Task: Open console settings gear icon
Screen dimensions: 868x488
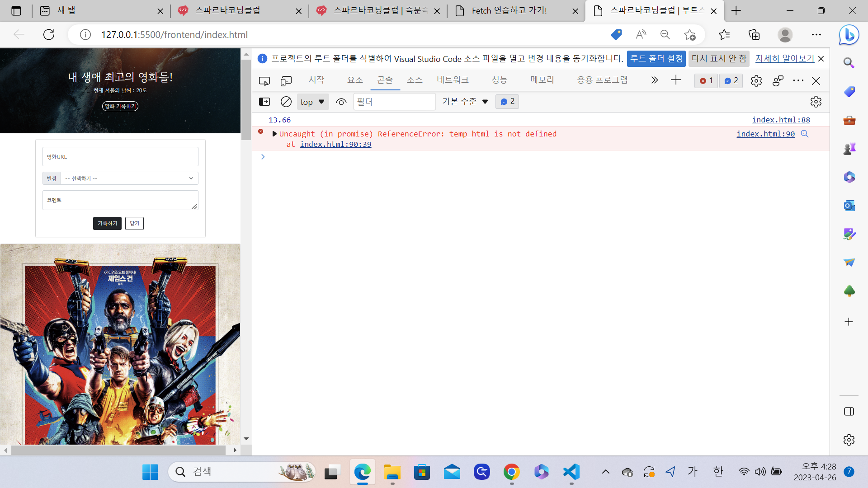Action: point(816,102)
